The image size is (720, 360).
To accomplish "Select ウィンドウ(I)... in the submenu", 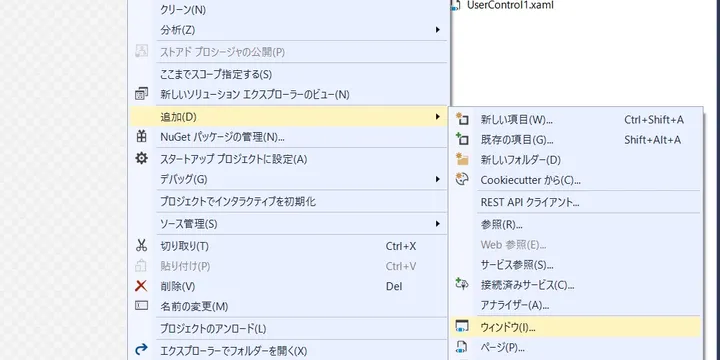I will 575,327.
